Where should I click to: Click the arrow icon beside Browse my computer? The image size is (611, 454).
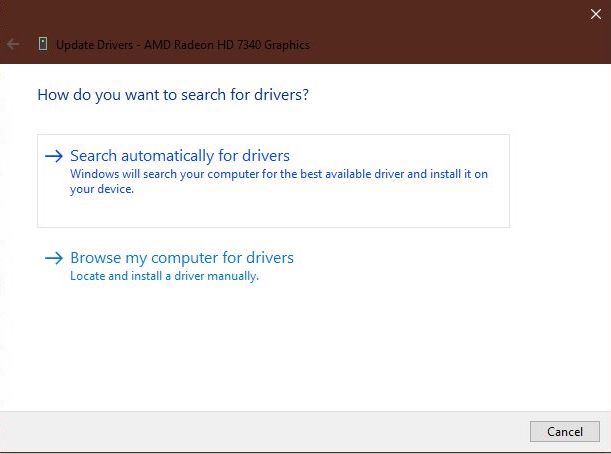tap(54, 258)
